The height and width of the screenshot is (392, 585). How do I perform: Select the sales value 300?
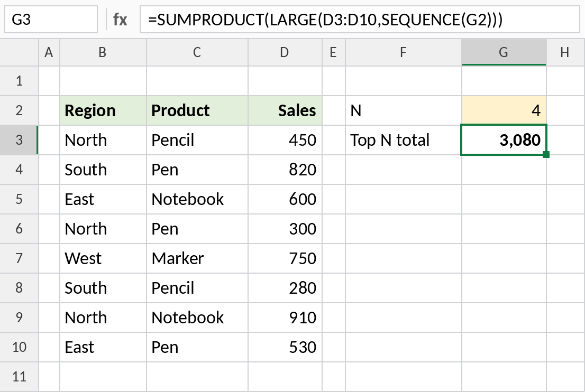coord(285,229)
